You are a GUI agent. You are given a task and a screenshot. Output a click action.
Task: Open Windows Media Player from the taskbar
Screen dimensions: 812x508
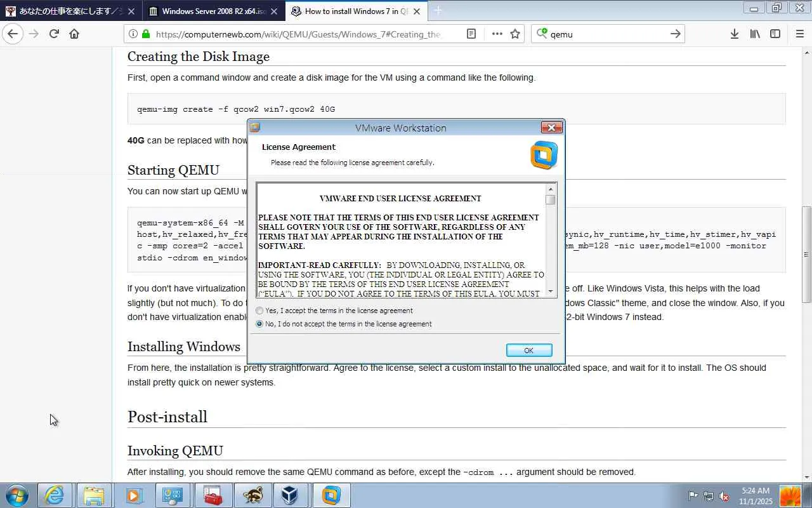pyautogui.click(x=133, y=495)
